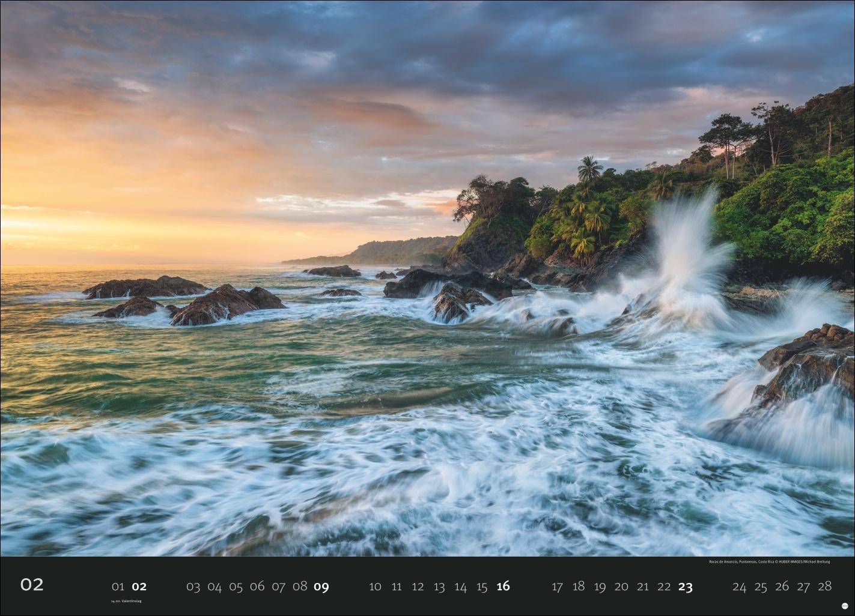855x616 pixels.
Task: Select day 05 in the date row
Action: [236, 587]
